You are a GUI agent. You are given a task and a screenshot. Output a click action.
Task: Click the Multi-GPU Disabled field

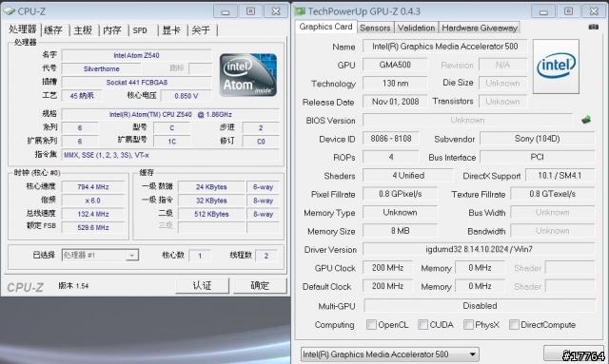(480, 306)
